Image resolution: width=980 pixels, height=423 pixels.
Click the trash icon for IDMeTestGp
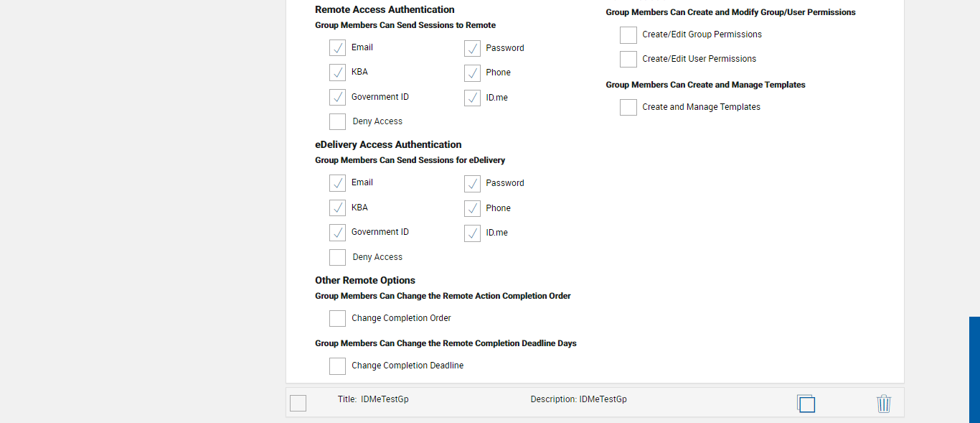point(884,404)
